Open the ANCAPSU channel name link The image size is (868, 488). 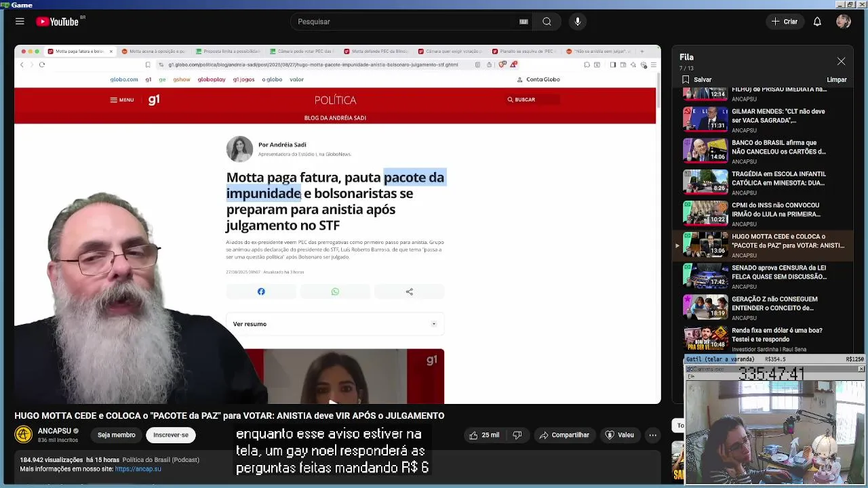54,431
